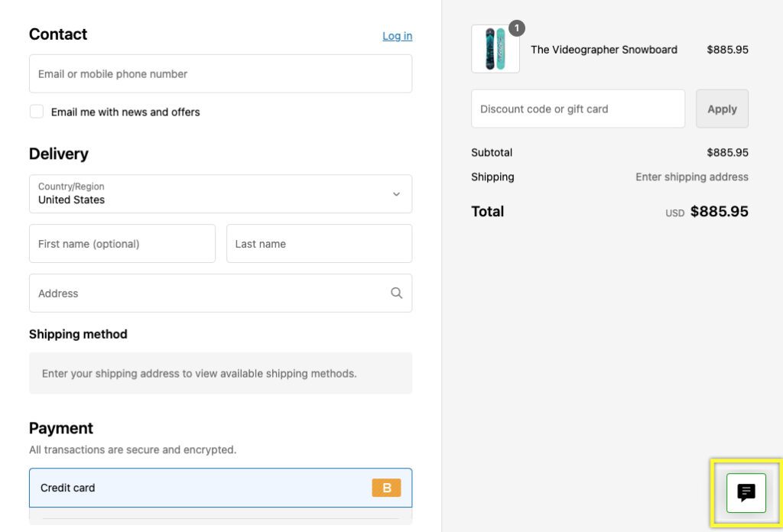Open the chat widget icon
Screen dimensions: 783x532
coord(746,492)
